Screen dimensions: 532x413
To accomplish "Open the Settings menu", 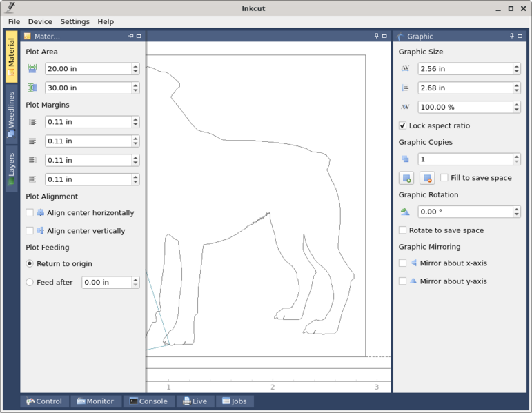I will pos(75,21).
